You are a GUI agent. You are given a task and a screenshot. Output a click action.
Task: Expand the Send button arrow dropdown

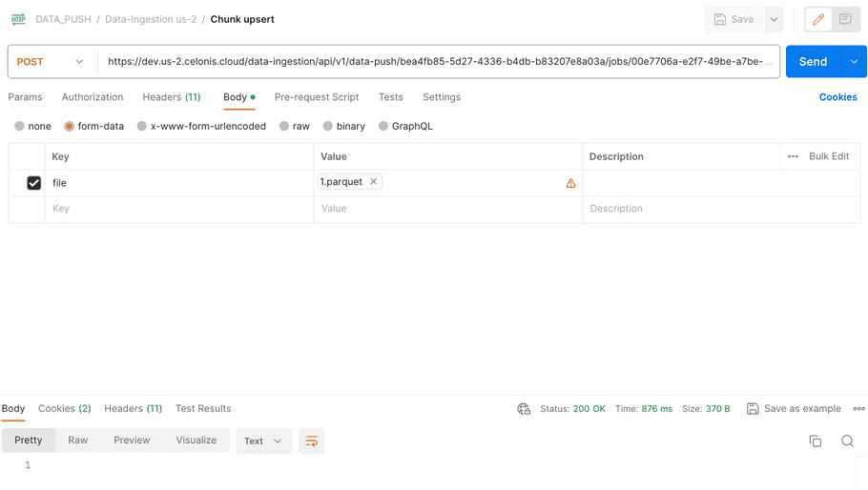854,62
